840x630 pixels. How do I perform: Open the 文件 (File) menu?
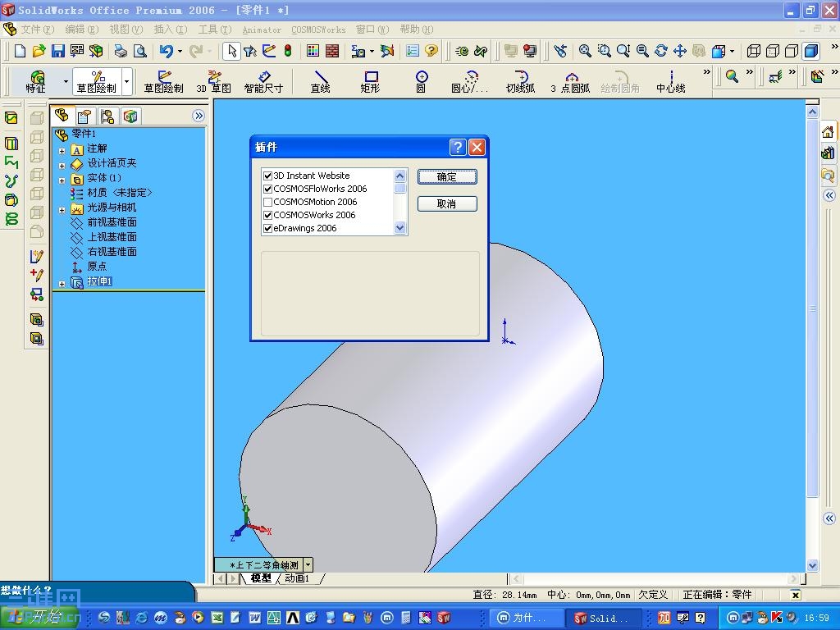[x=38, y=30]
